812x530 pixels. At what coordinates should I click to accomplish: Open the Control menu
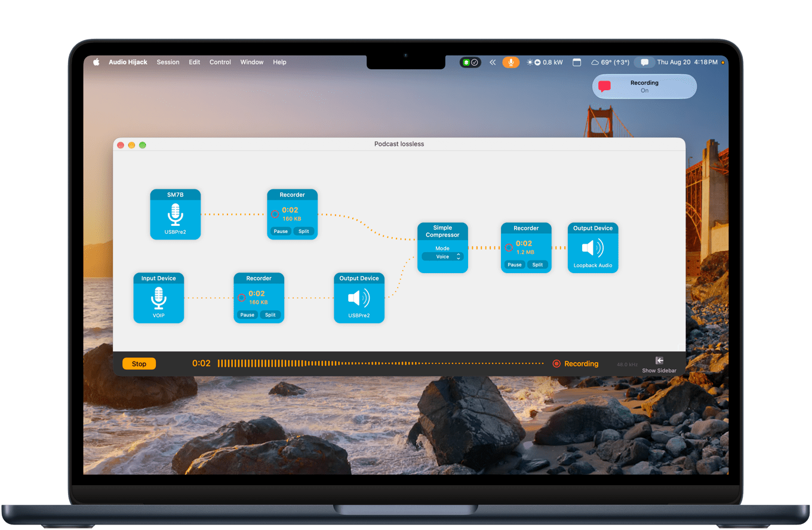click(x=220, y=62)
